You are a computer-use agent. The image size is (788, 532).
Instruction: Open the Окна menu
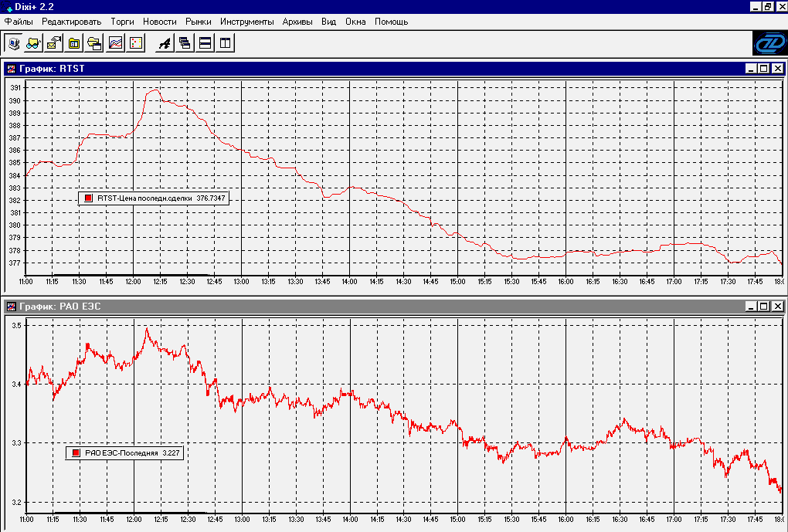coord(355,22)
